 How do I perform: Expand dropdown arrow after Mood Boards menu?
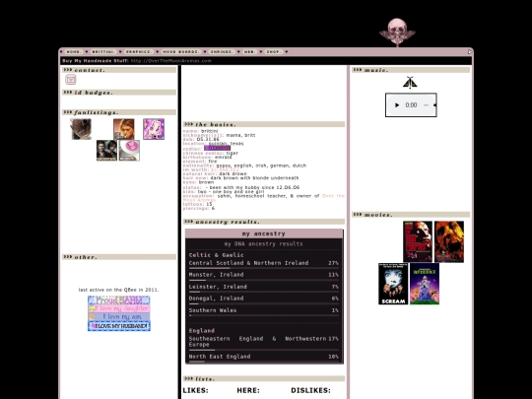tap(205, 52)
